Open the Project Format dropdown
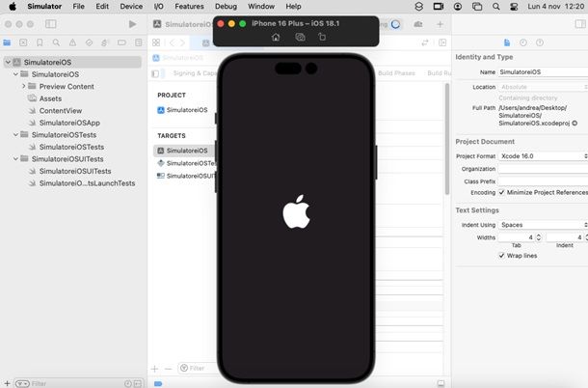 [x=543, y=156]
